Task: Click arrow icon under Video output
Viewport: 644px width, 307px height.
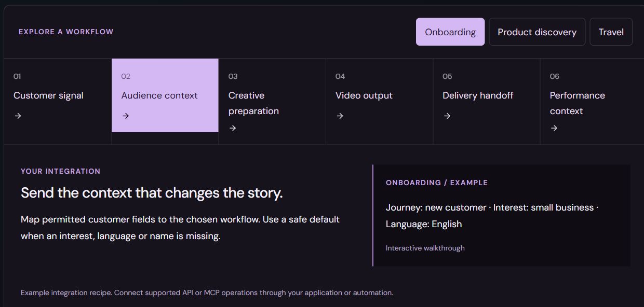Action: (340, 116)
